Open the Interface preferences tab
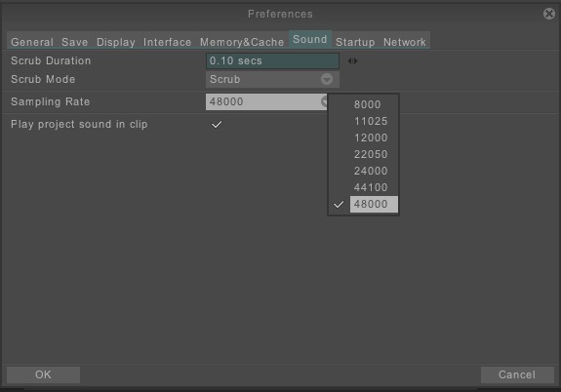 [x=167, y=42]
